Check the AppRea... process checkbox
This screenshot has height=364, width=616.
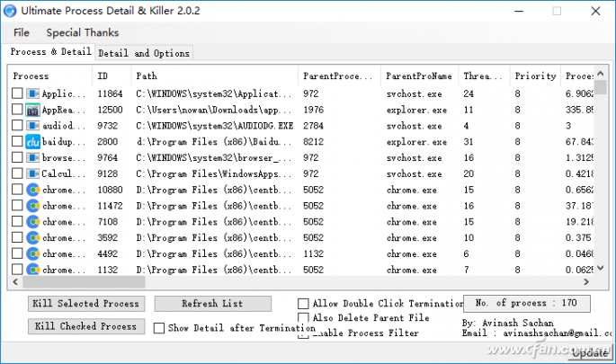point(17,110)
